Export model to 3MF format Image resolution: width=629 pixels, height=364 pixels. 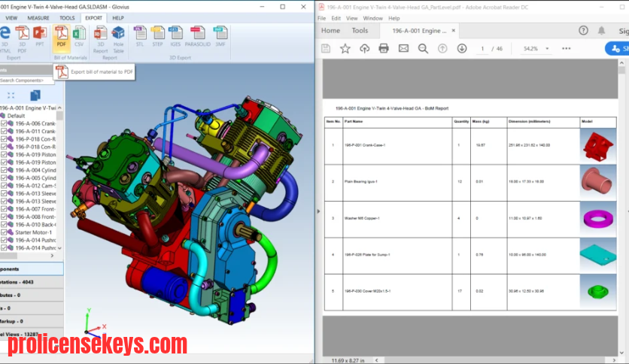(x=220, y=37)
